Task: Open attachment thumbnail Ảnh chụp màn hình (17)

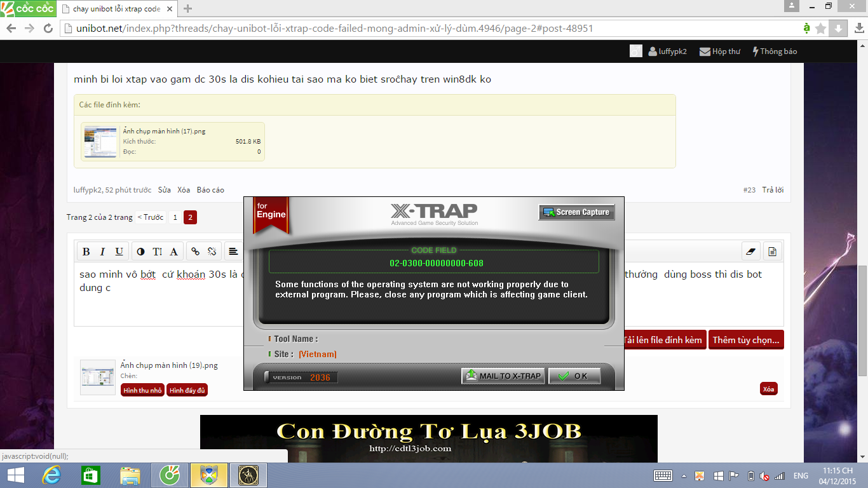Action: point(100,142)
